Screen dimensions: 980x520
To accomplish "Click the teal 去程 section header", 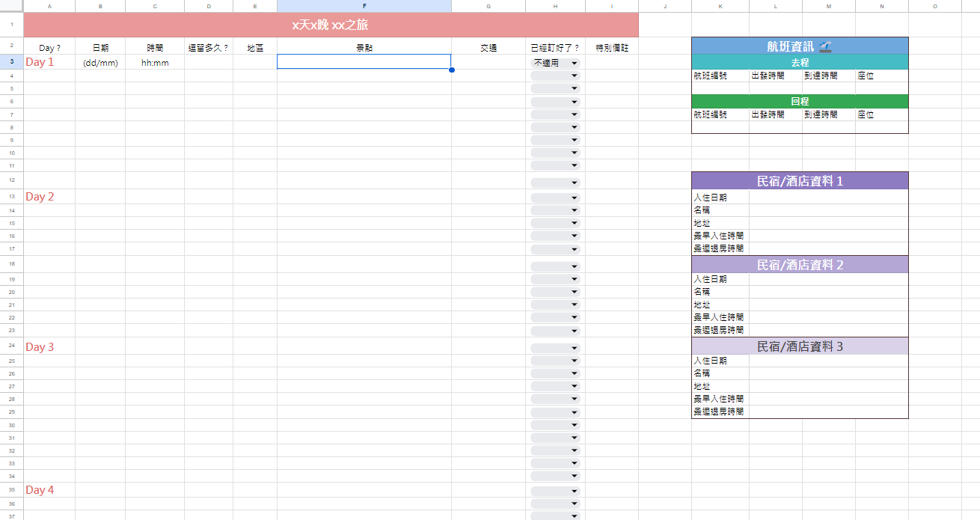I will pyautogui.click(x=800, y=63).
